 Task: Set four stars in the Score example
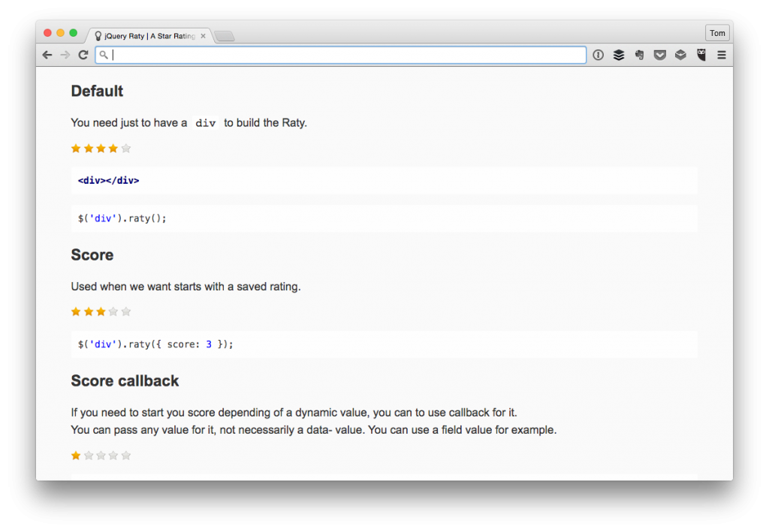pos(113,311)
